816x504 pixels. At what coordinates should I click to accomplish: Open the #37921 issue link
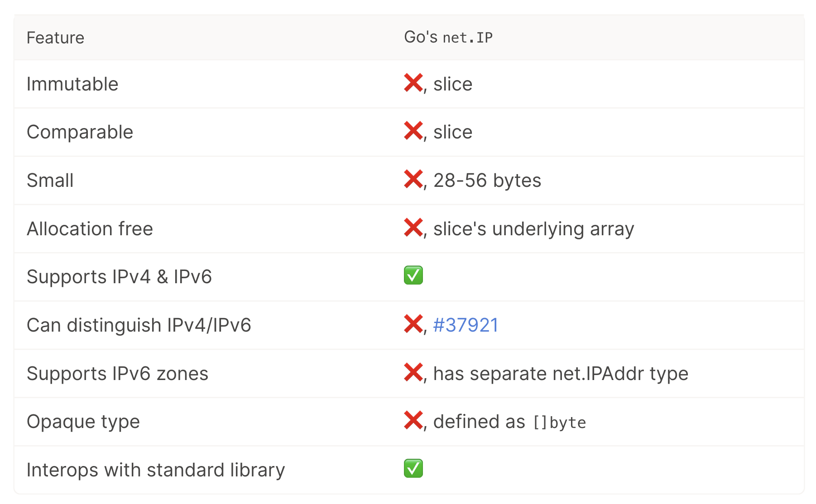[x=466, y=325]
